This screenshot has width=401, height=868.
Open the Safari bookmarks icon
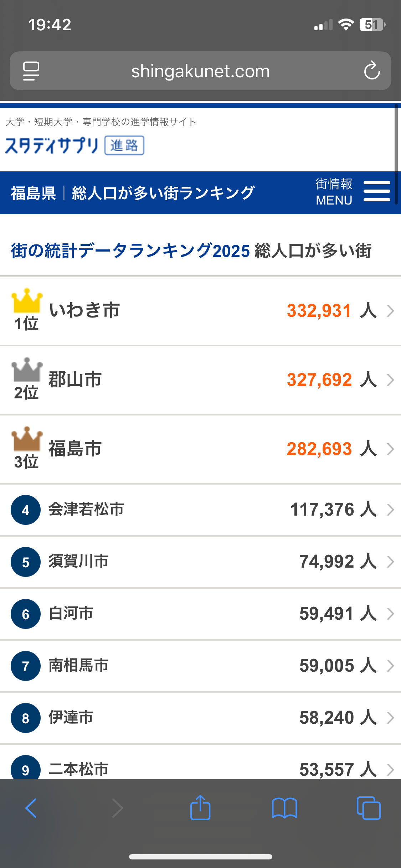pos(284,808)
